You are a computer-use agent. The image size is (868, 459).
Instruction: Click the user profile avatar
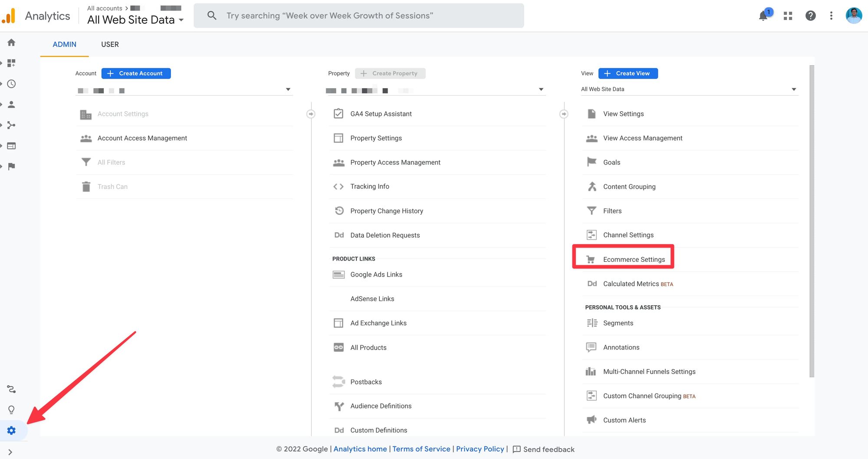click(x=854, y=16)
